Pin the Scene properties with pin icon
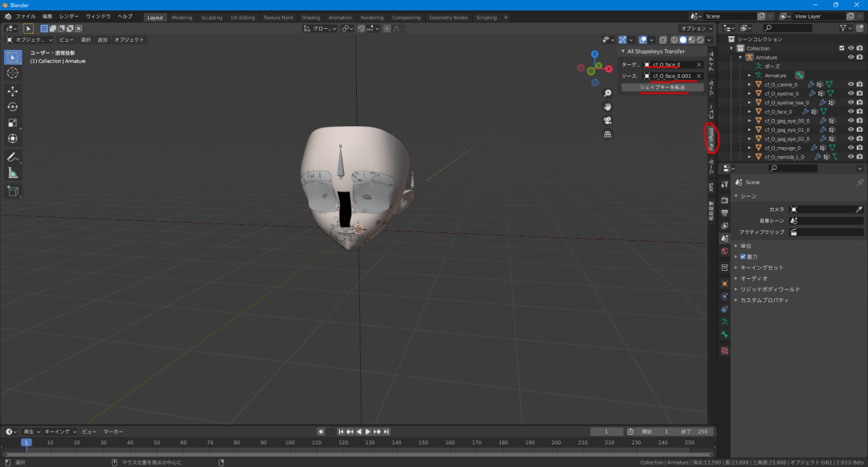The width and height of the screenshot is (868, 467). tap(860, 182)
